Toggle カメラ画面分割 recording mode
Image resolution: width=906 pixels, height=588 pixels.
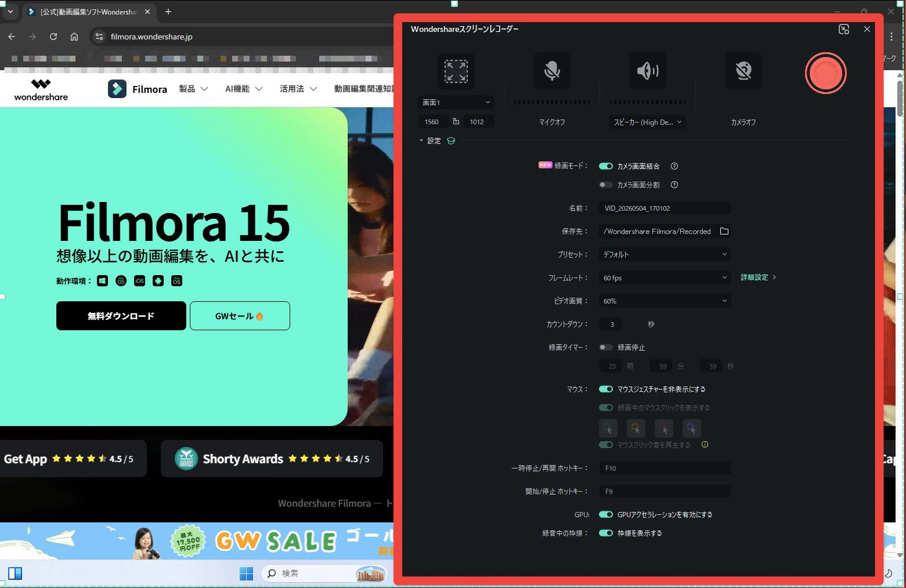coord(605,185)
